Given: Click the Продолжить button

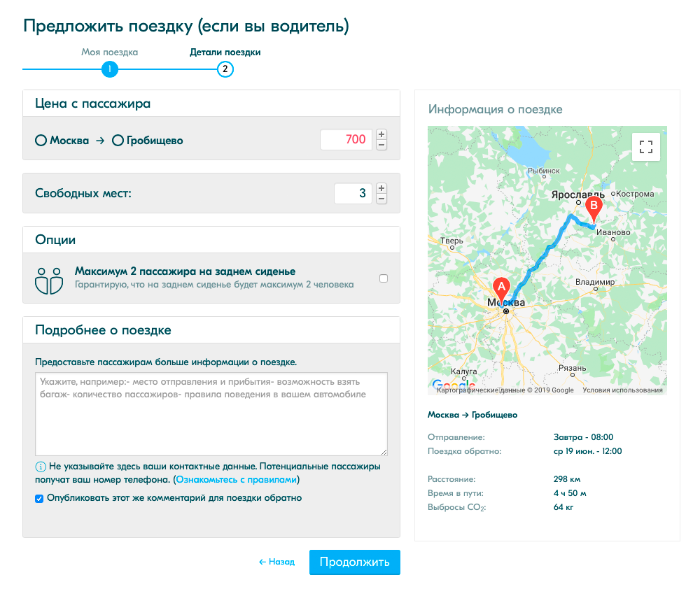Looking at the screenshot, I should (x=354, y=562).
